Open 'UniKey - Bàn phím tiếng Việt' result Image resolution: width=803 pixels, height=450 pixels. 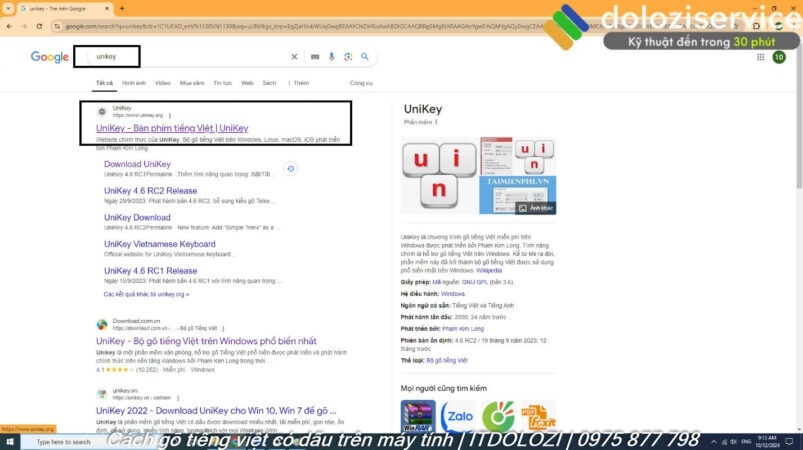[x=171, y=128]
